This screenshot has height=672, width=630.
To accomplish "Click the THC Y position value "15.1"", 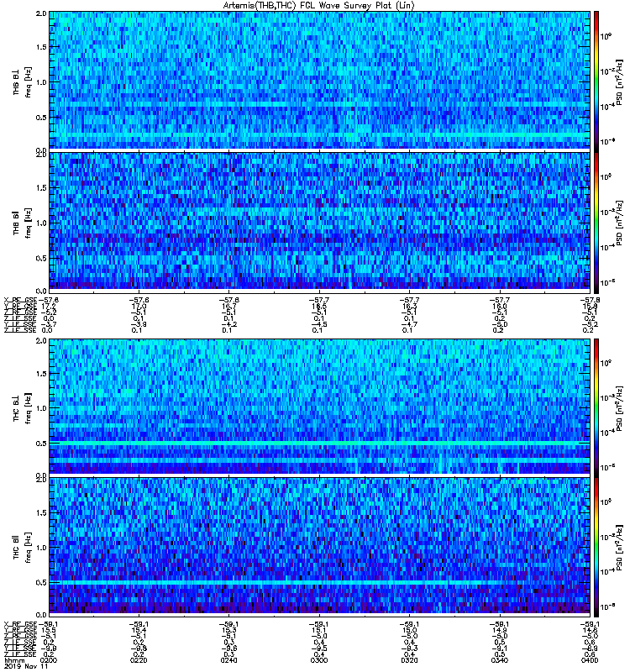I will tap(319, 630).
